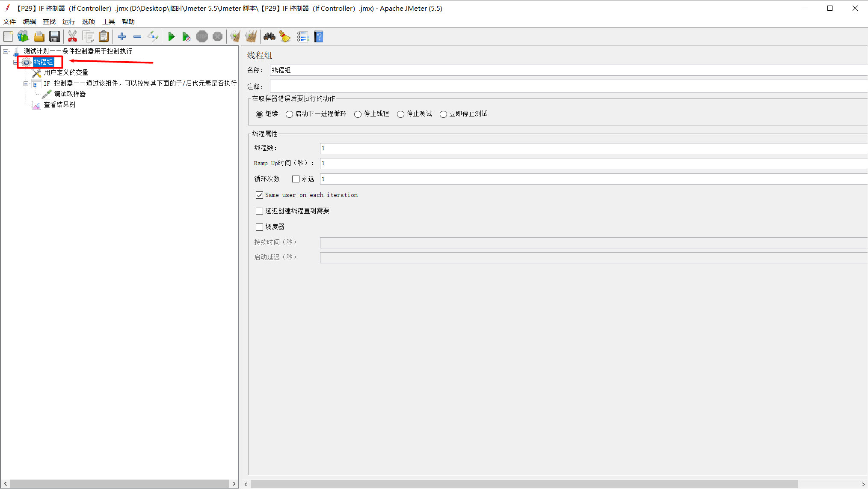Click the test plan flask icon
This screenshot has width=868, height=489.
point(16,51)
